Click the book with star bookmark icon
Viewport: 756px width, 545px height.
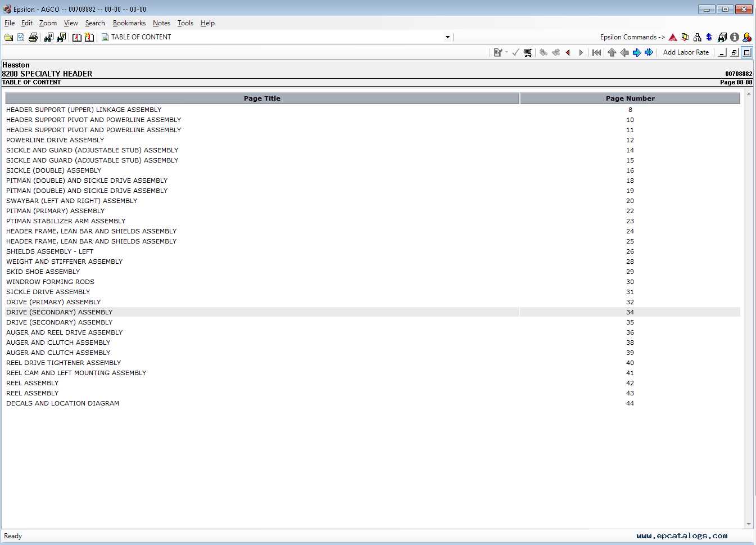click(x=89, y=37)
